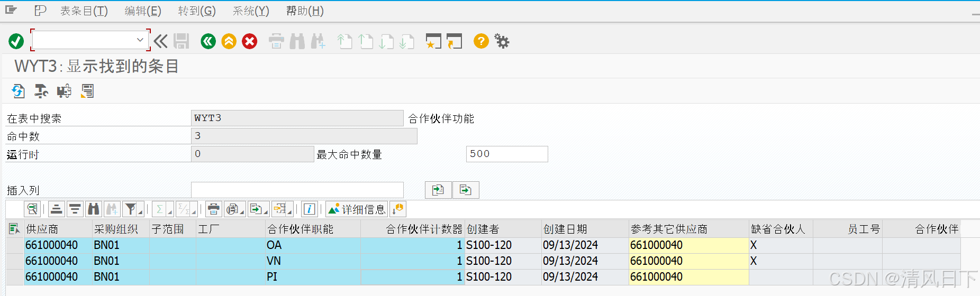
Task: Click second insert-column button beside 插入列
Action: [466, 190]
